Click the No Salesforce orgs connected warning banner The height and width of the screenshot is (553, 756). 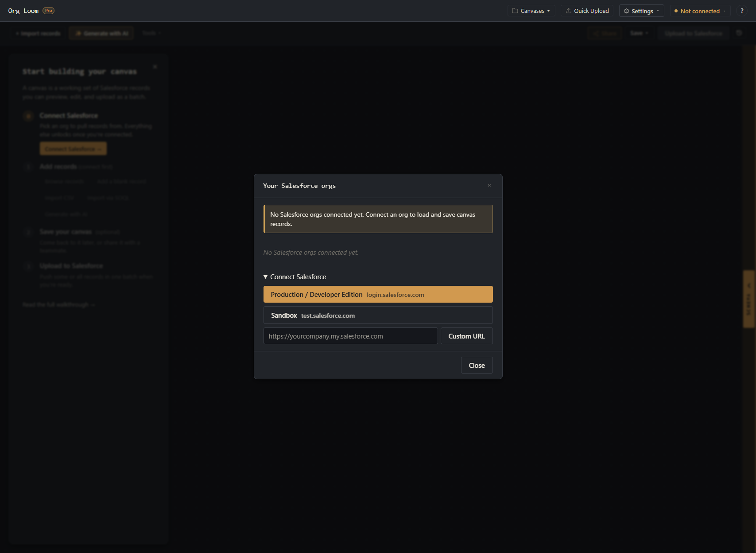tap(378, 219)
